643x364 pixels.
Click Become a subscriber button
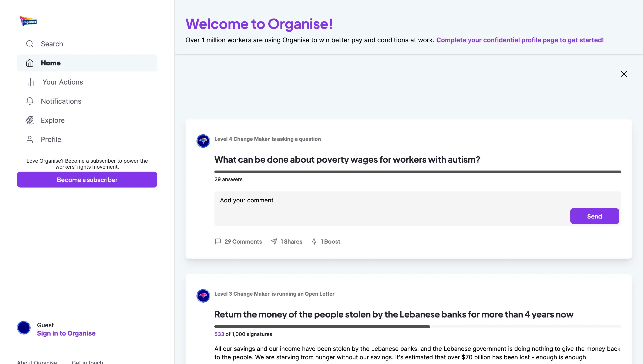point(87,180)
